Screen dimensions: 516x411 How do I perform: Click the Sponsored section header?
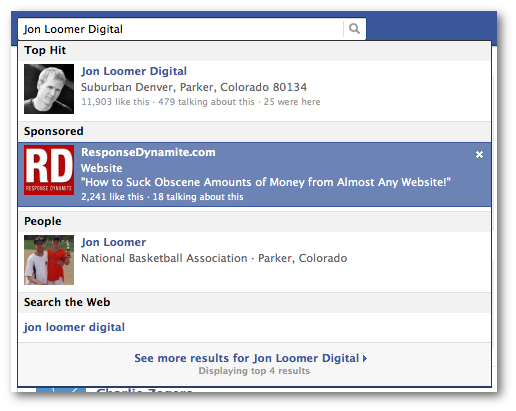tap(54, 131)
